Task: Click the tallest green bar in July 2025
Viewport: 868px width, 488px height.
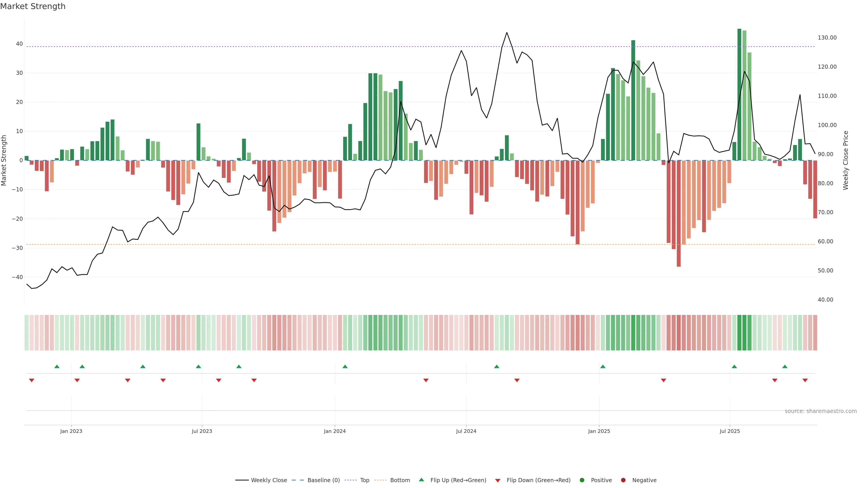Action: tap(739, 94)
